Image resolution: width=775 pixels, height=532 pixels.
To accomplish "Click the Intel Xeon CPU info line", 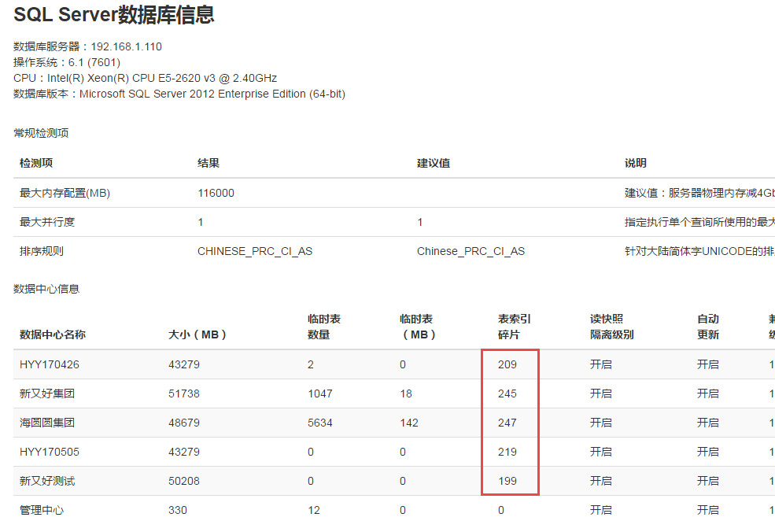I will tap(145, 78).
